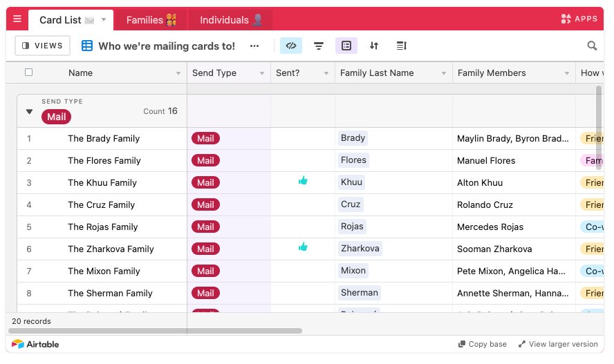Open the view name 'Who we're mailing cards to!'
This screenshot has width=614, height=364.
(x=167, y=46)
